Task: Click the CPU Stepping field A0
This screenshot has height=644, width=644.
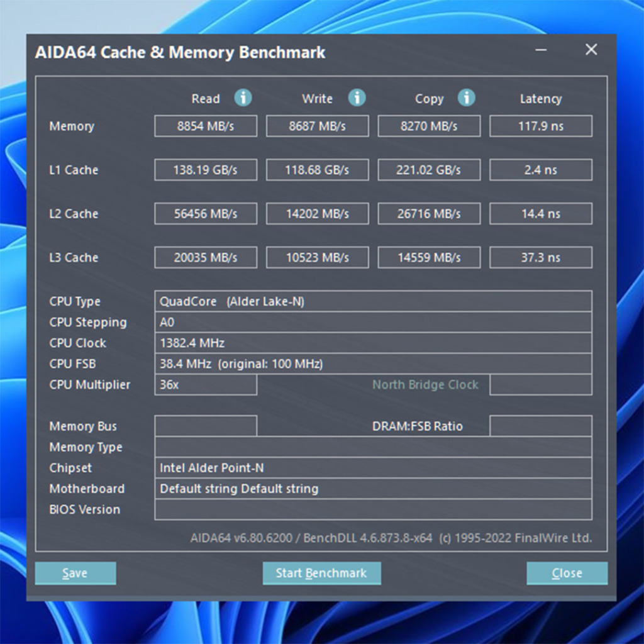Action: tap(374, 322)
